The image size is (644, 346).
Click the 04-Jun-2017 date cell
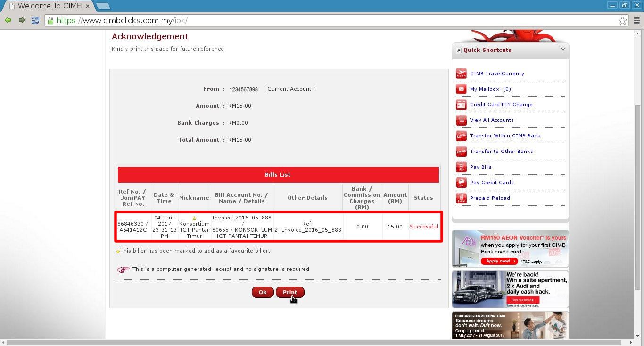tap(164, 227)
